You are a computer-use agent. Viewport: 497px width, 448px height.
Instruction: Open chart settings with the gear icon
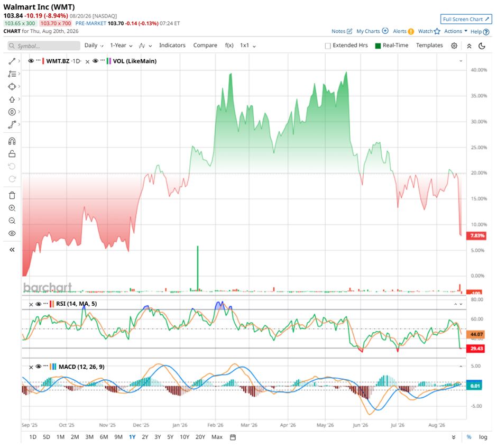tap(454, 45)
